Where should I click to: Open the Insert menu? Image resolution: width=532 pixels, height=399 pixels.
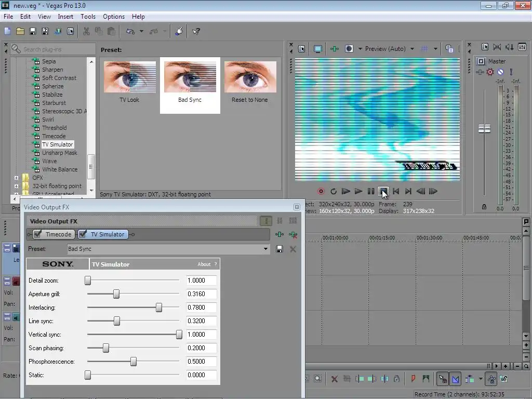click(x=65, y=16)
